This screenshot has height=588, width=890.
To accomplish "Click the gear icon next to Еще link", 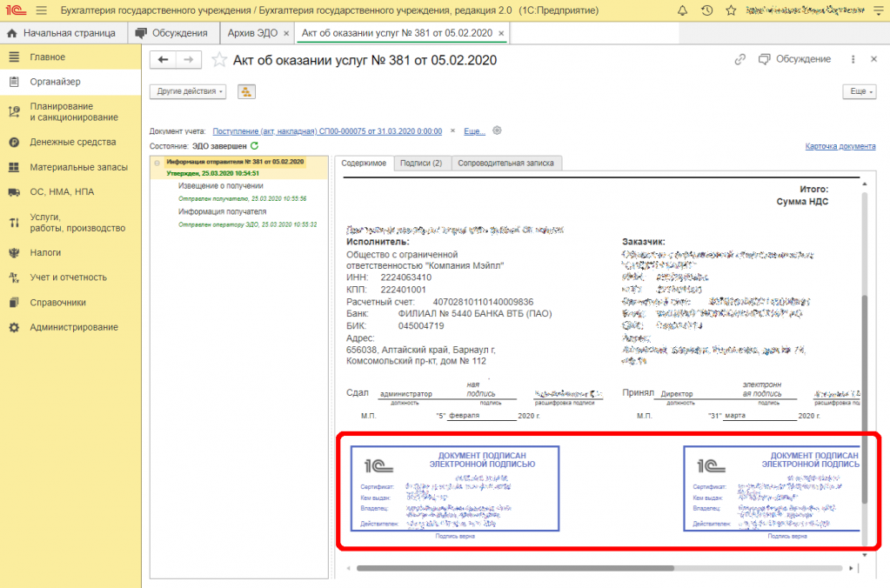I will (x=497, y=130).
